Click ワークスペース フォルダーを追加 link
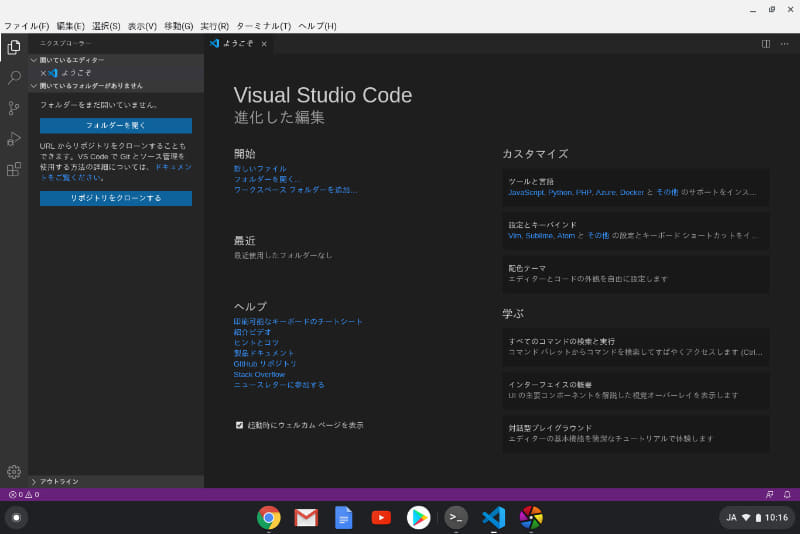Image resolution: width=800 pixels, height=534 pixels. coord(295,190)
